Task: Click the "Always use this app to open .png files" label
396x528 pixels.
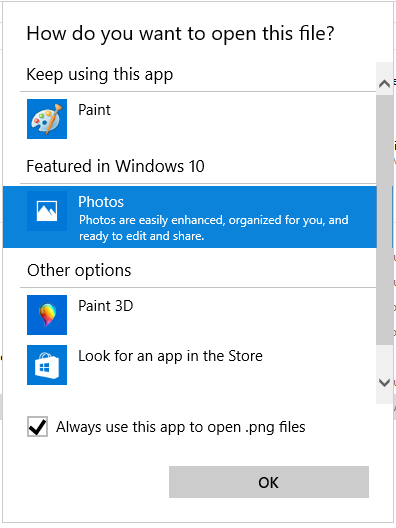Action: click(x=181, y=427)
